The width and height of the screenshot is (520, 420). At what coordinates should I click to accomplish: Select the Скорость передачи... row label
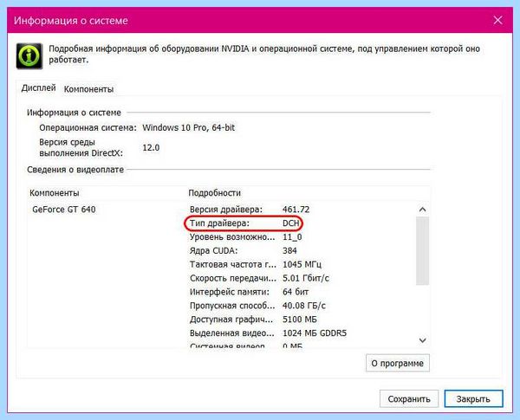pyautogui.click(x=233, y=278)
